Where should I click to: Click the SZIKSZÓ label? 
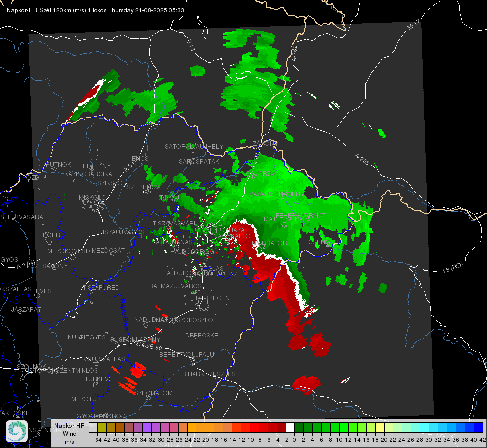coord(110,183)
